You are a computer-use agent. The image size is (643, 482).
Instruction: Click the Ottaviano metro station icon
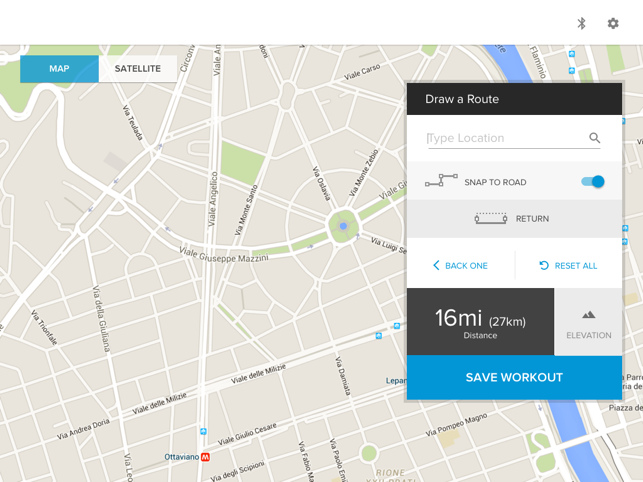click(x=205, y=457)
